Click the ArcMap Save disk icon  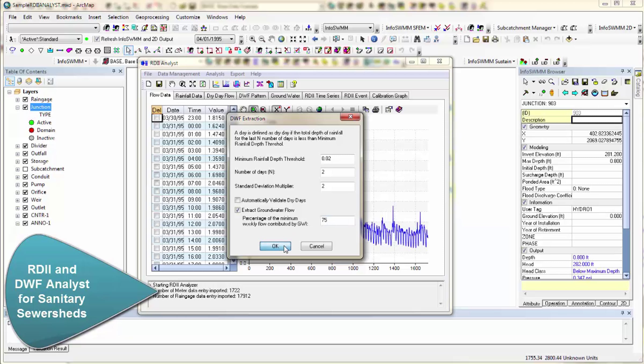point(486,39)
